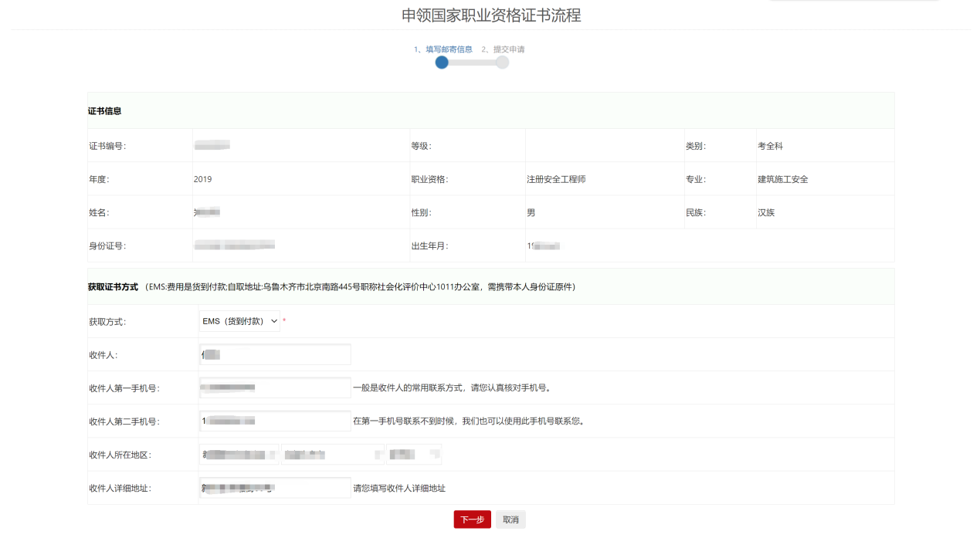Click the 证书信息 section header
This screenshot has width=980, height=555.
pos(104,111)
